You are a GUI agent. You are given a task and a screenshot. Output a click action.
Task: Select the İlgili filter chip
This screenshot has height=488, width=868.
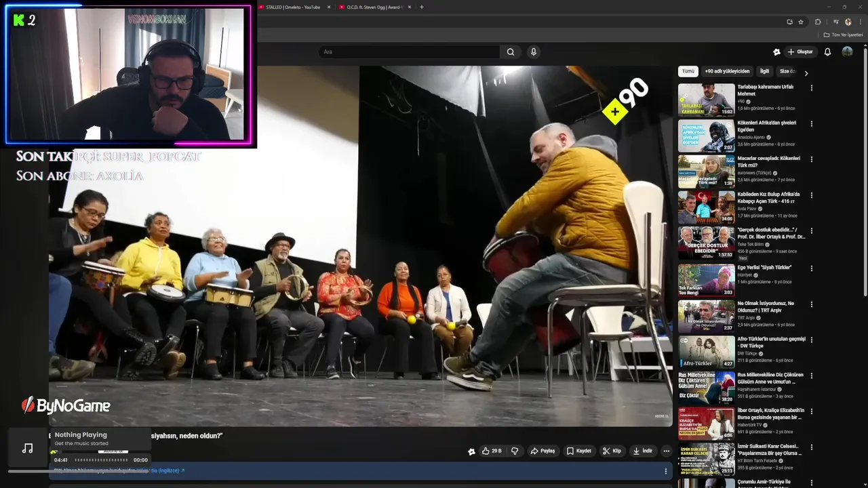764,71
